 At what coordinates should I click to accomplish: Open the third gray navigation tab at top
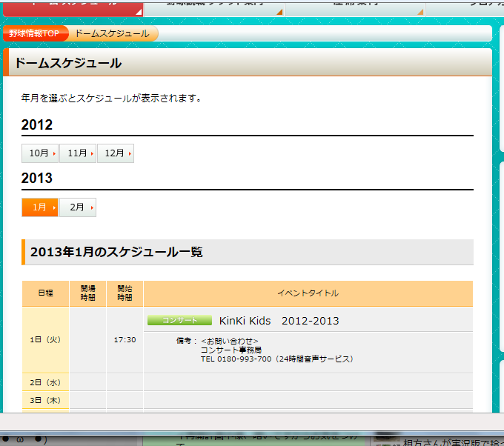click(x=355, y=9)
